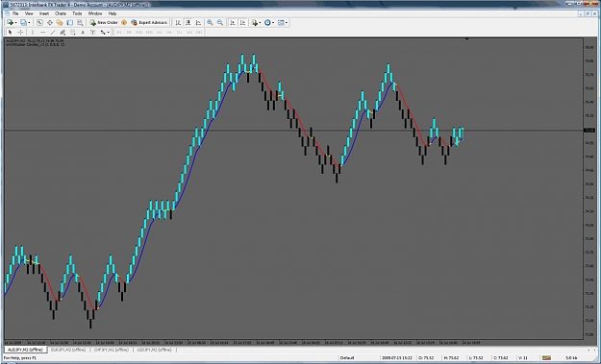Click the 5/0 kb traffic status entry
Image resolution: width=601 pixels, height=364 pixels.
click(x=571, y=358)
